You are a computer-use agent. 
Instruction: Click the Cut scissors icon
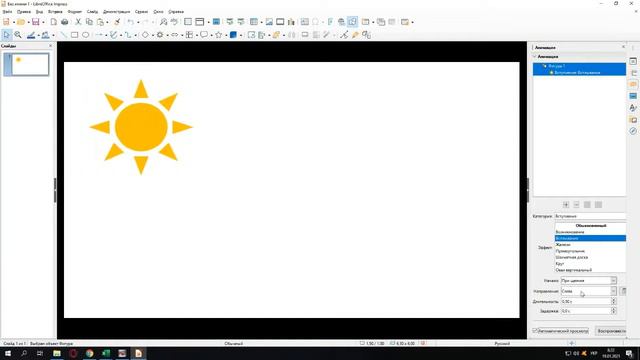78,22
